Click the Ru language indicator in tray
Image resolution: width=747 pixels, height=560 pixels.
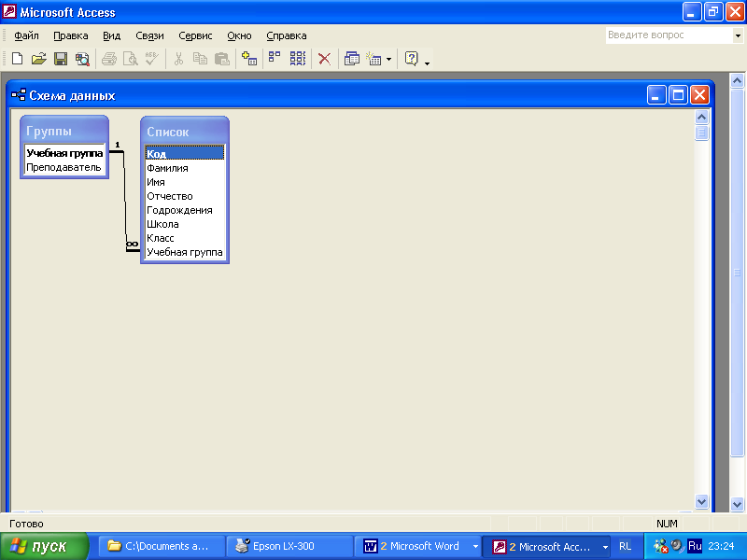coord(695,546)
